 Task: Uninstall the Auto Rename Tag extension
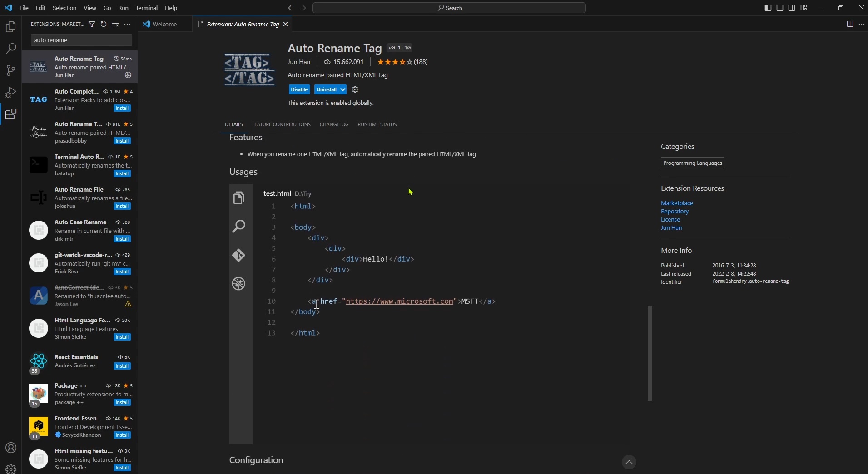point(327,89)
